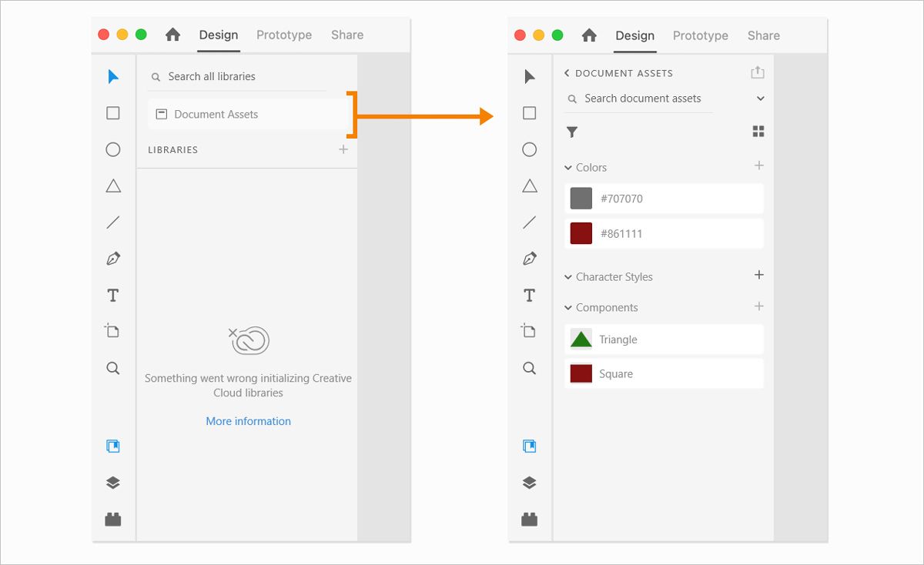
Task: Open the Plugins panel in left window
Action: (113, 520)
